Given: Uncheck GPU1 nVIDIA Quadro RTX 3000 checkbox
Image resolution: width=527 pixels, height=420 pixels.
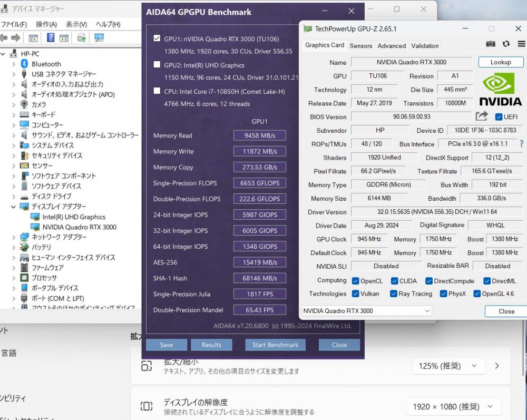Looking at the screenshot, I should tap(157, 38).
